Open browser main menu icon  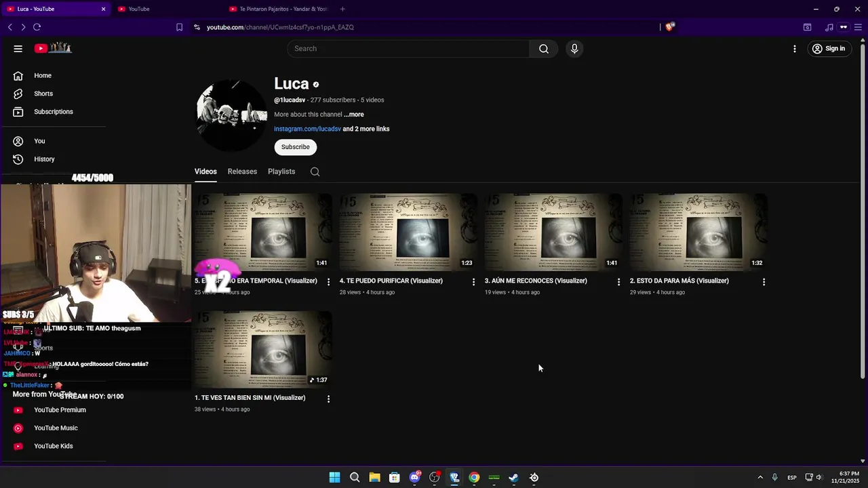coord(859,27)
